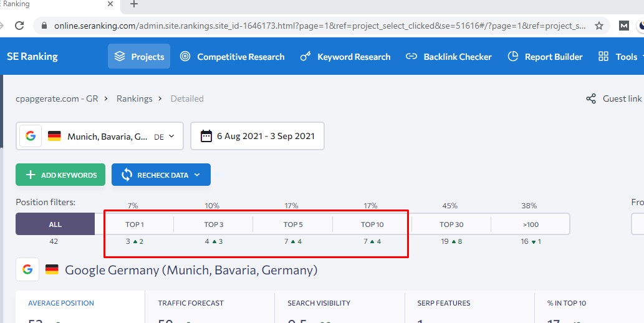Image resolution: width=644 pixels, height=323 pixels.
Task: Click the browser address bar URL
Action: [312, 26]
